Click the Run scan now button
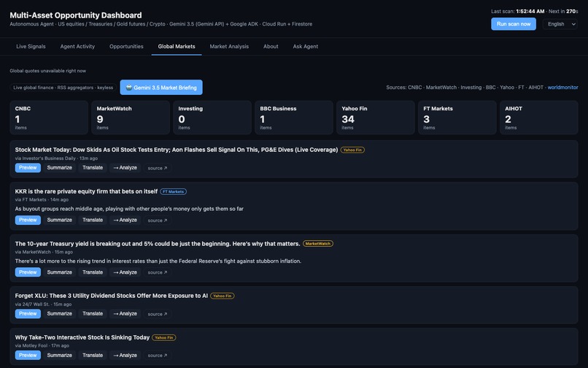The height and width of the screenshot is (368, 588). pyautogui.click(x=514, y=24)
